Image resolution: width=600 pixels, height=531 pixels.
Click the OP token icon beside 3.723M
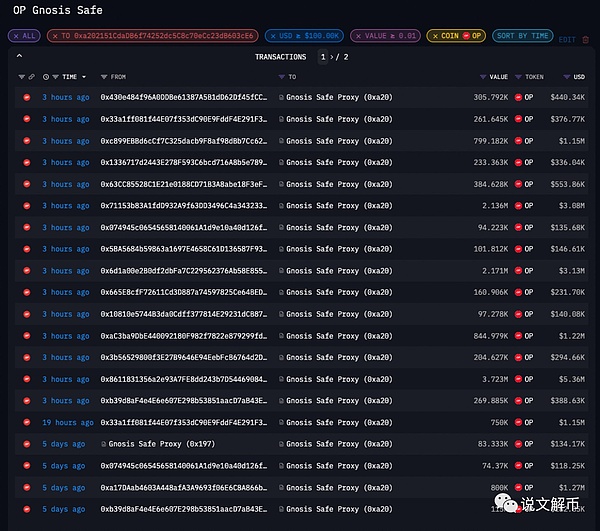click(518, 379)
